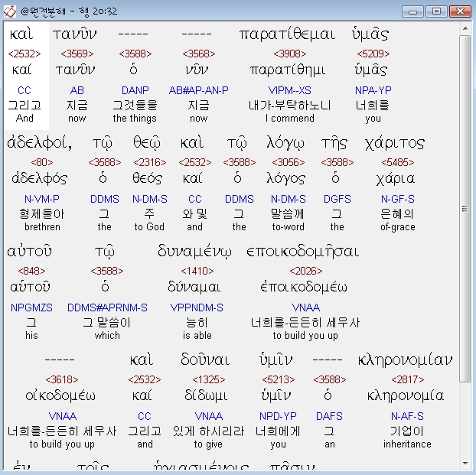Select the Greek word ἀδελφοί,
The image size is (476, 475).
(40, 142)
